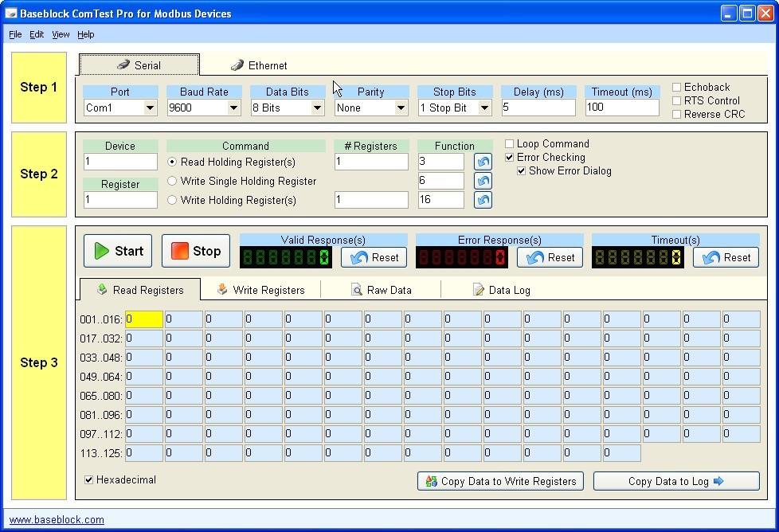Open the Stop Bits dropdown

click(485, 108)
